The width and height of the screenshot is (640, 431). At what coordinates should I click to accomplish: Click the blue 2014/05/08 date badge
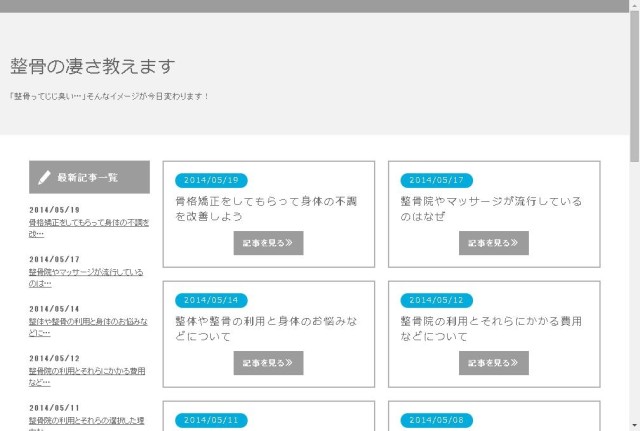(x=437, y=420)
